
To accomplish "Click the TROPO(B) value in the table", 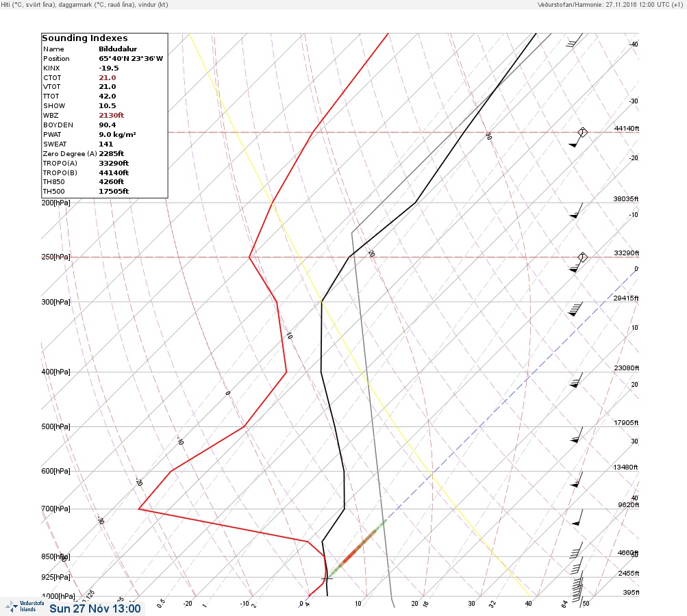I will pyautogui.click(x=114, y=173).
